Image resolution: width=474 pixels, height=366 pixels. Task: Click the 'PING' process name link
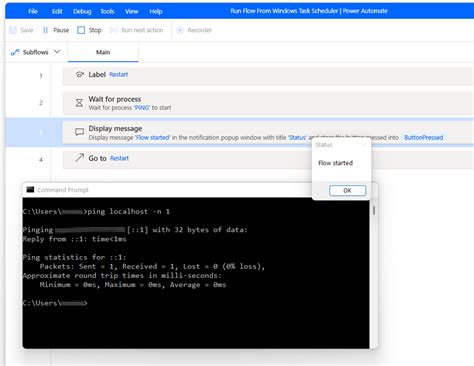[x=142, y=108]
